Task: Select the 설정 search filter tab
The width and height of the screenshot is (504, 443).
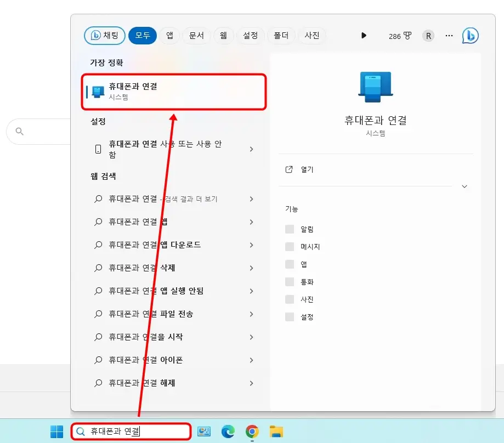Action: [250, 35]
